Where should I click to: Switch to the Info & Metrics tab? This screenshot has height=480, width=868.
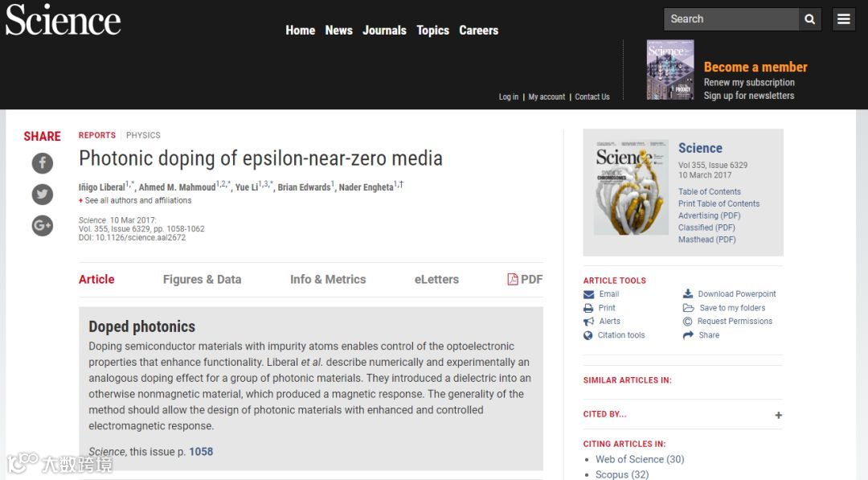point(328,279)
